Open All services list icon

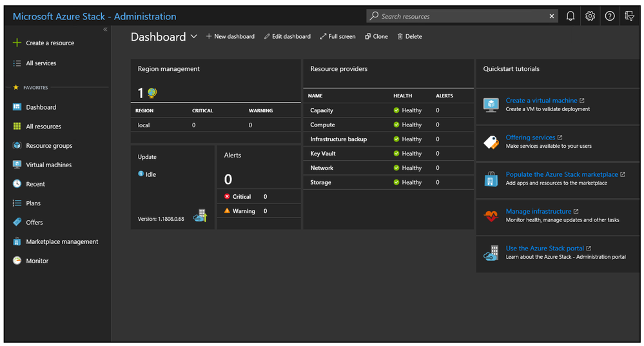pyautogui.click(x=17, y=63)
